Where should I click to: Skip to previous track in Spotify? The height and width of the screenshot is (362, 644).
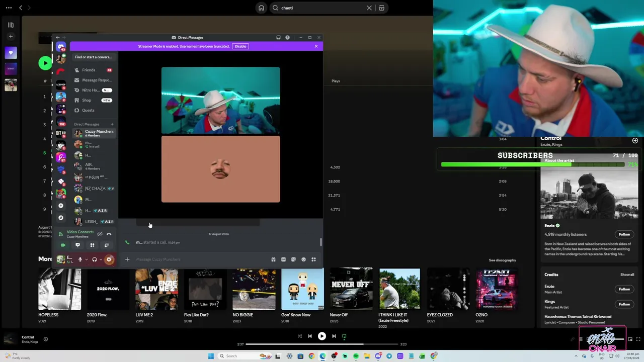[310, 336]
